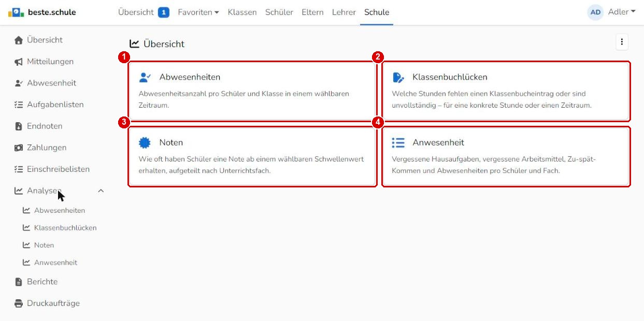Open the Noten card title
Screen dimensions: 644x321
pyautogui.click(x=171, y=142)
